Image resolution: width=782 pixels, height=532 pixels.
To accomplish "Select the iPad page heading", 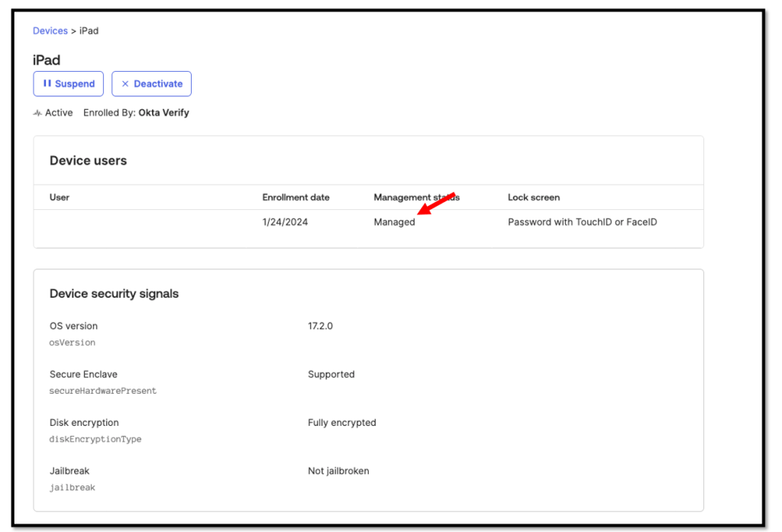I will (x=47, y=60).
